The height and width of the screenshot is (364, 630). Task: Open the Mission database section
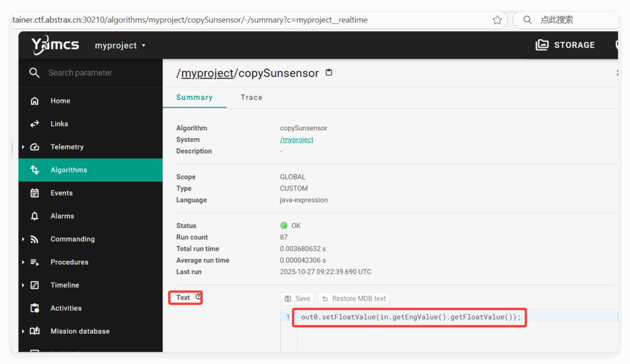click(x=79, y=331)
